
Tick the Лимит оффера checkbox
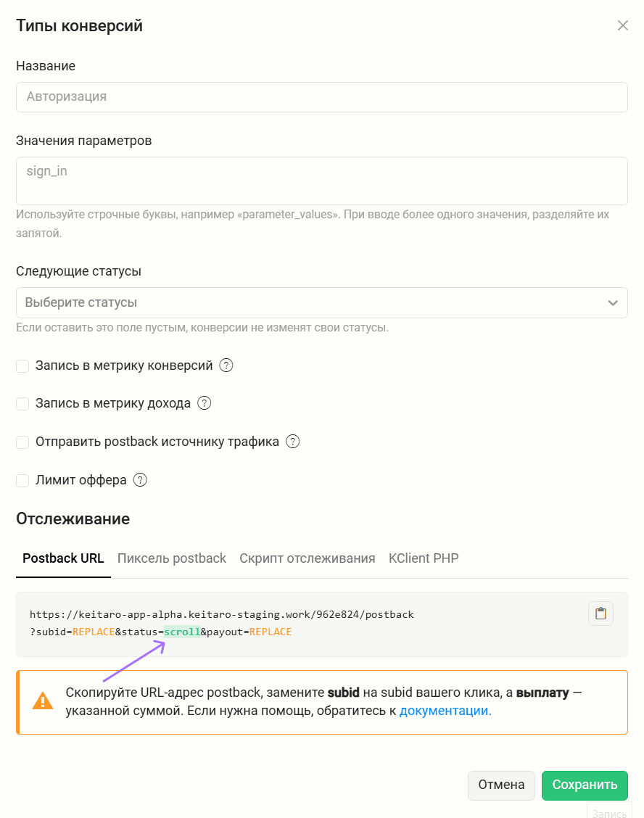[x=22, y=481]
